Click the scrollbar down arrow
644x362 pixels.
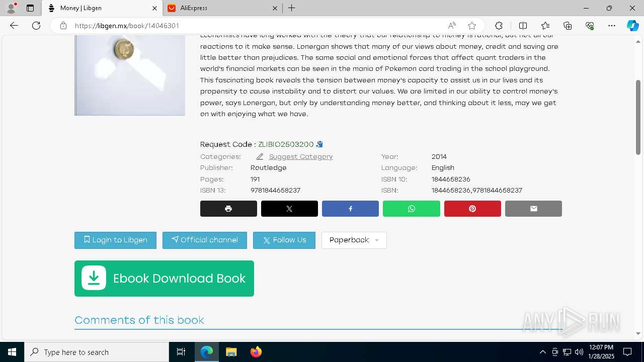pyautogui.click(x=638, y=333)
